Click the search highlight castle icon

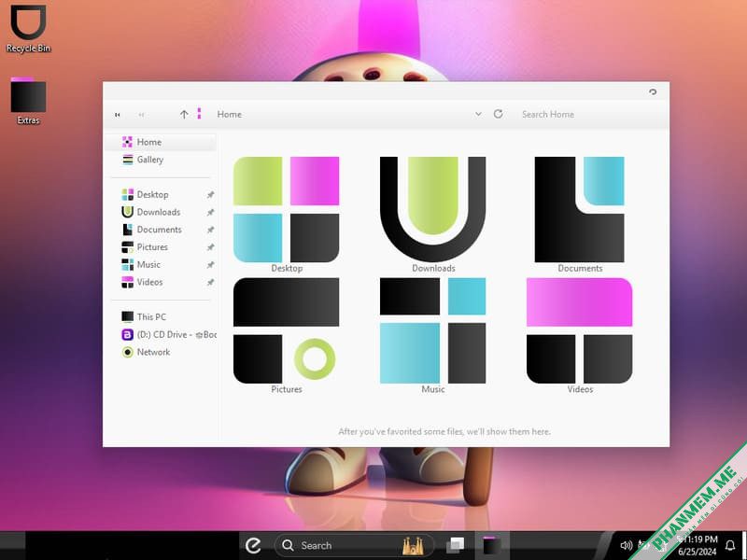(x=413, y=546)
